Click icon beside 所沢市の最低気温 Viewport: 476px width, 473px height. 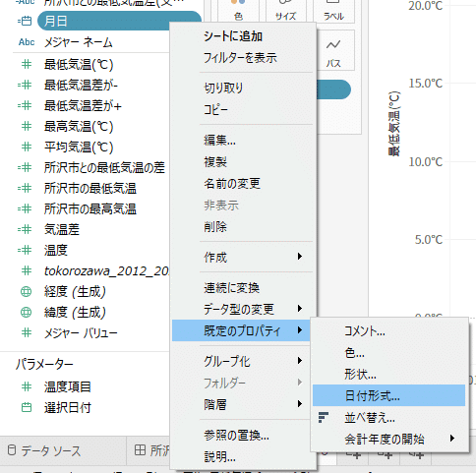point(25,188)
